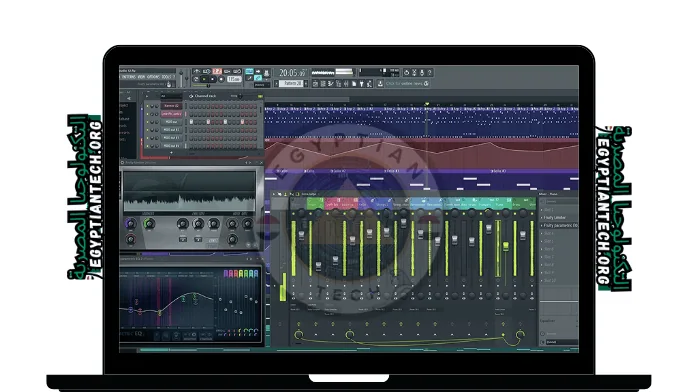Click the globe icon after online news
Viewport: 698px width, 392px height.
tap(426, 83)
